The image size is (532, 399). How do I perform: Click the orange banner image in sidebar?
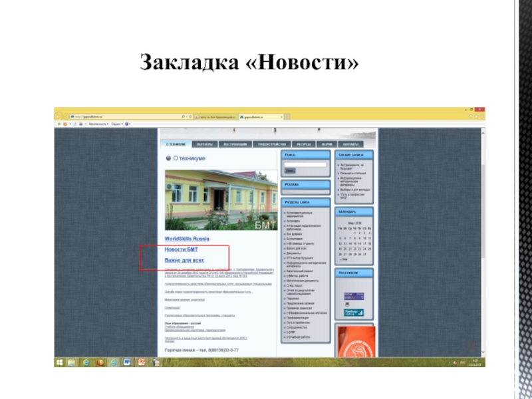[x=356, y=341]
